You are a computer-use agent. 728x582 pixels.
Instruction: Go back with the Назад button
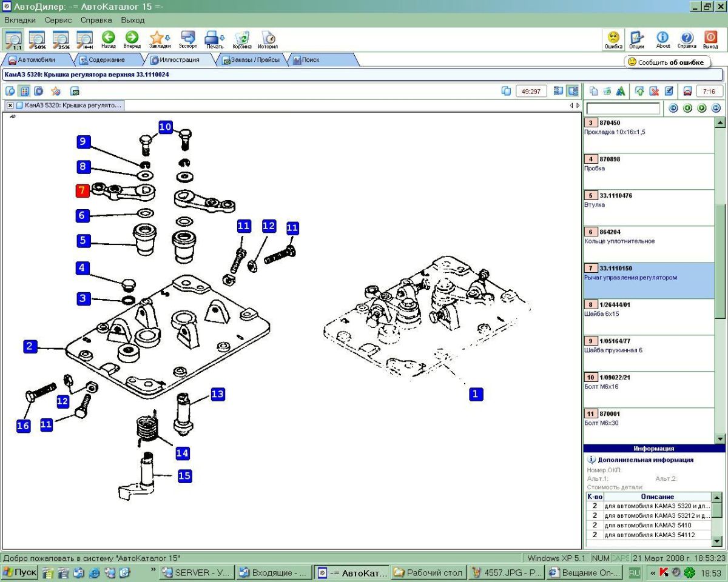click(109, 39)
